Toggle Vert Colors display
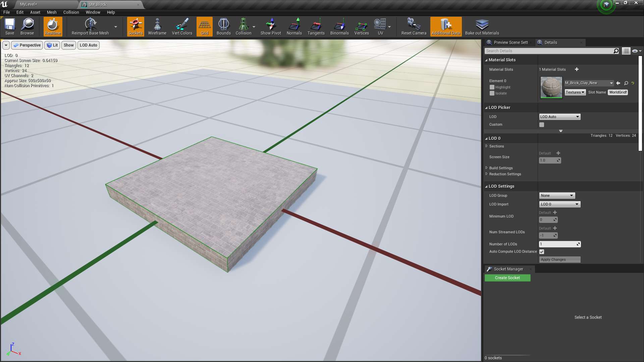Screen dimensions: 644x362 click(181, 26)
